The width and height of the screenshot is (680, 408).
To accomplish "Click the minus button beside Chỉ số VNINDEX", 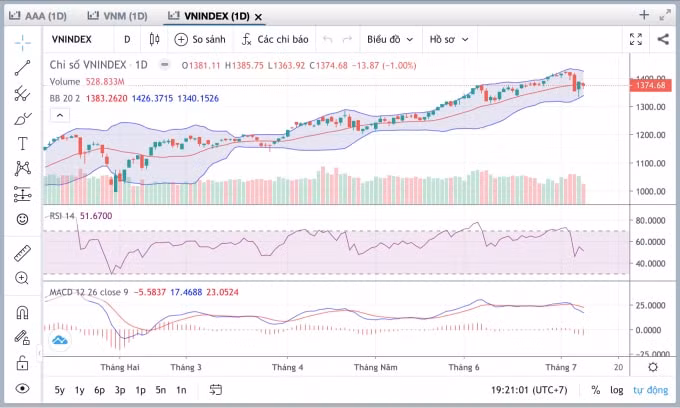I will (x=164, y=65).
